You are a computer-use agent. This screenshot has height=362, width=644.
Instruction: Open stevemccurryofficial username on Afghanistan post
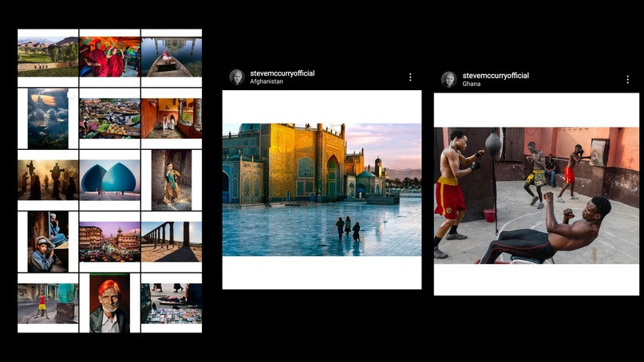(282, 73)
